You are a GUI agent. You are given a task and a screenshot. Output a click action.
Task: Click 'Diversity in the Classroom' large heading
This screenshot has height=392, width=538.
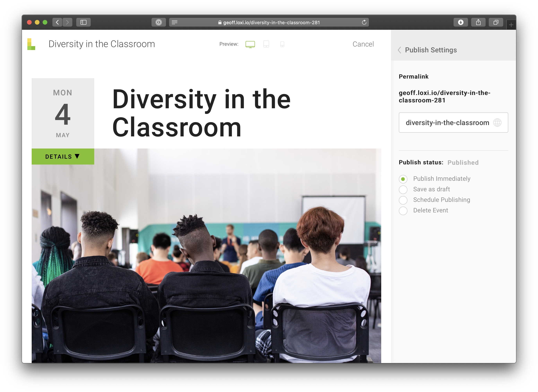(x=201, y=113)
